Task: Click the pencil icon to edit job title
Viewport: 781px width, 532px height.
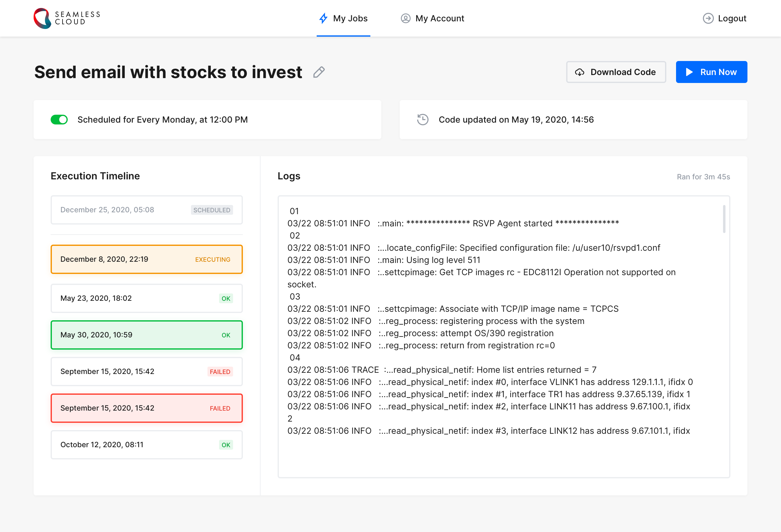Action: [319, 72]
